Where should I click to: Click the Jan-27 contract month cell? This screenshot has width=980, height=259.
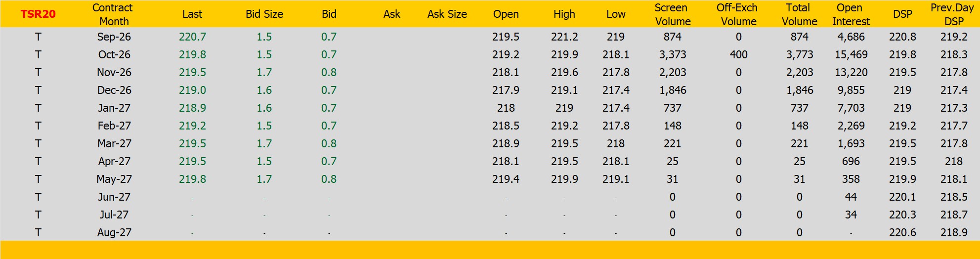click(x=114, y=108)
